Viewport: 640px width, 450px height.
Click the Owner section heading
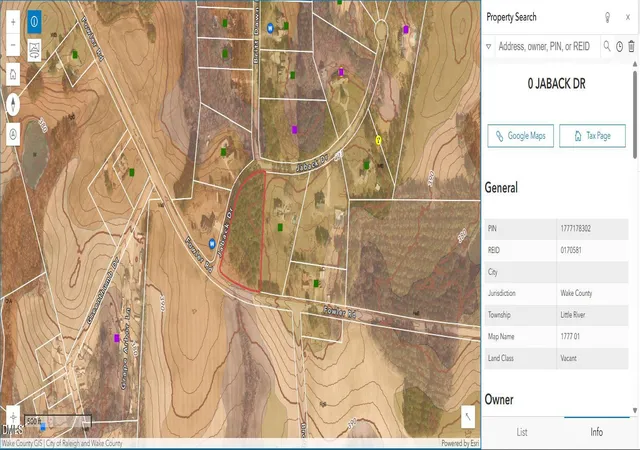499,399
